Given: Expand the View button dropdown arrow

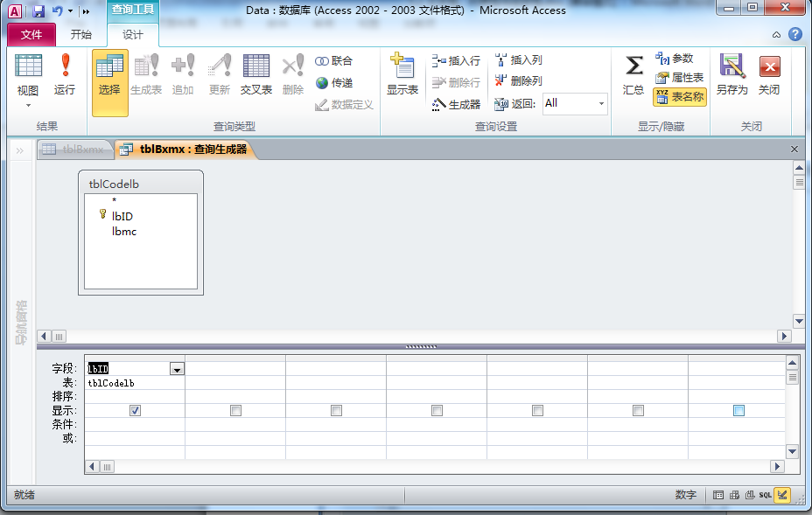Looking at the screenshot, I should [28, 105].
